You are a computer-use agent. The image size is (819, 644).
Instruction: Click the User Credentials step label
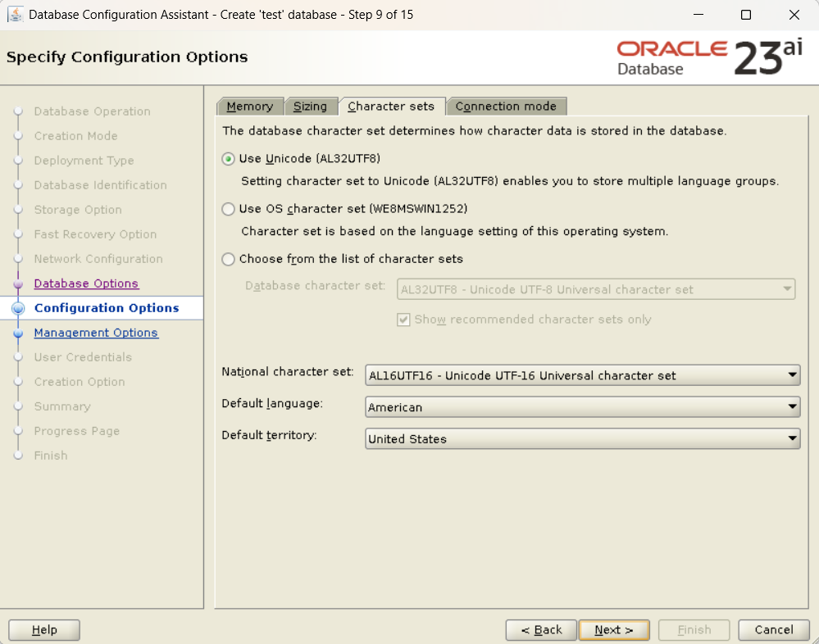pyautogui.click(x=83, y=357)
